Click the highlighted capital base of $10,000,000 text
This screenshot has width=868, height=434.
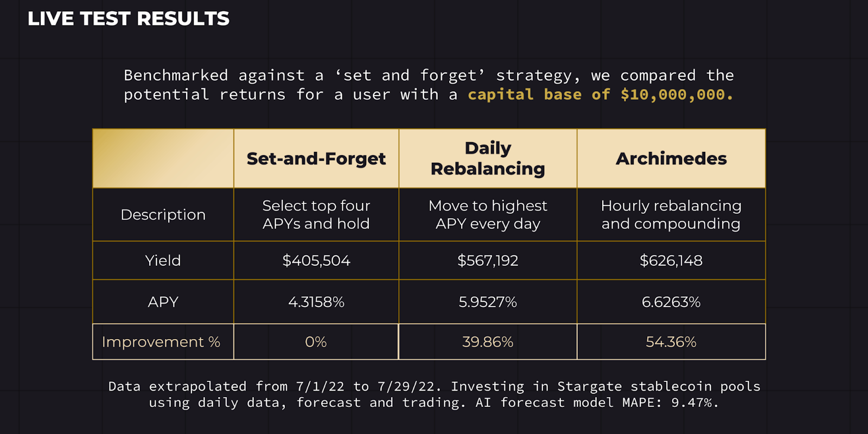600,95
